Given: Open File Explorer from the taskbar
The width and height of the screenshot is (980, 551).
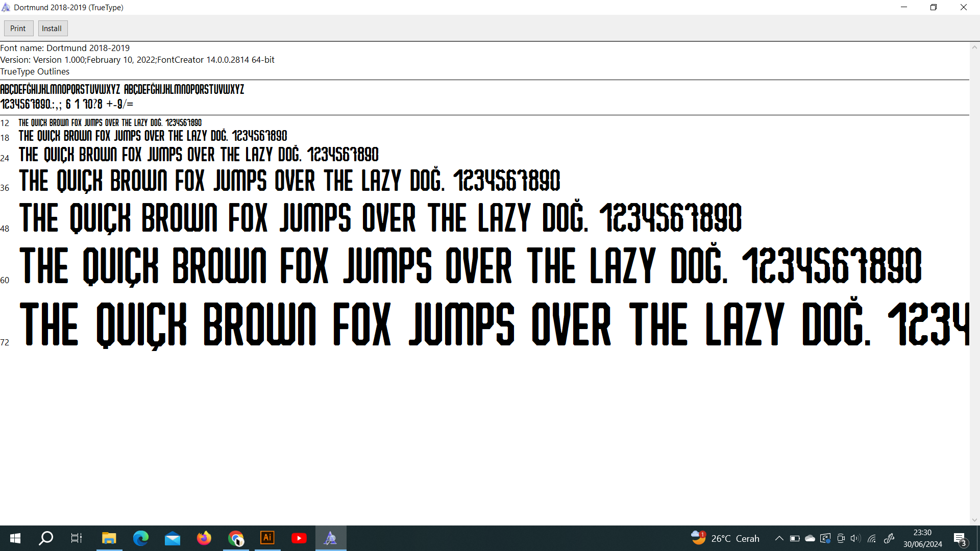Looking at the screenshot, I should 109,538.
